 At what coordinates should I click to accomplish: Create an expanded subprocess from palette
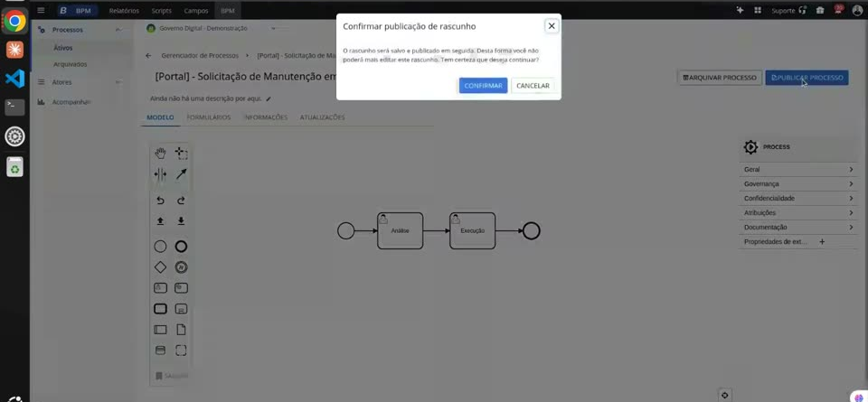181,309
